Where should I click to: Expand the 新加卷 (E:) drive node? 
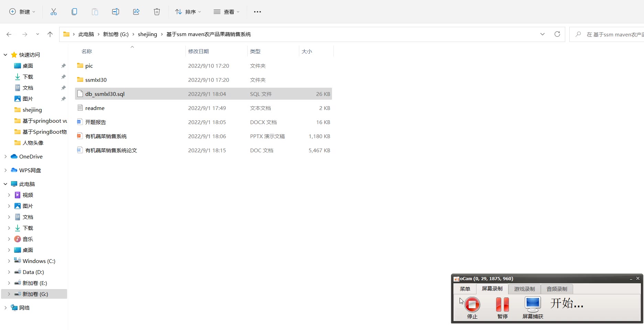[x=9, y=283]
